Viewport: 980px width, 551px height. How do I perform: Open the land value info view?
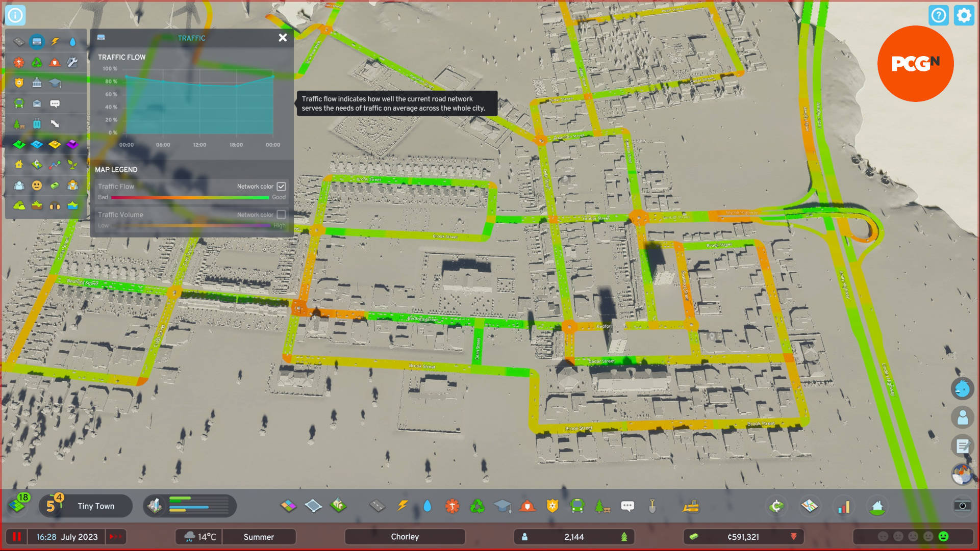[x=37, y=164]
